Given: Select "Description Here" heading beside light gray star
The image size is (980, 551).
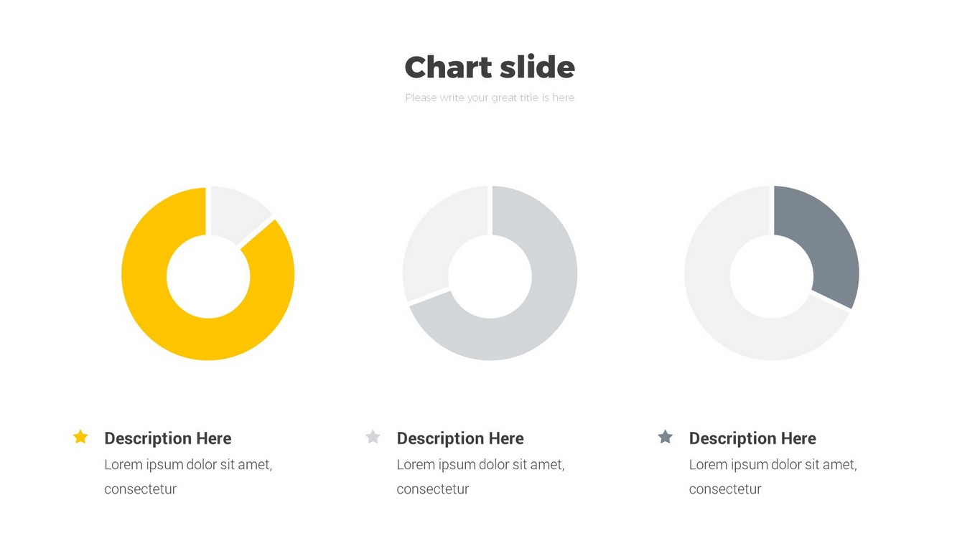Looking at the screenshot, I should [460, 438].
